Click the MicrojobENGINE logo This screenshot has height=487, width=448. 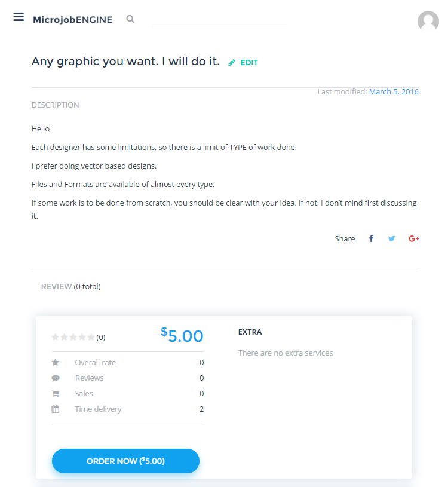[x=73, y=20]
